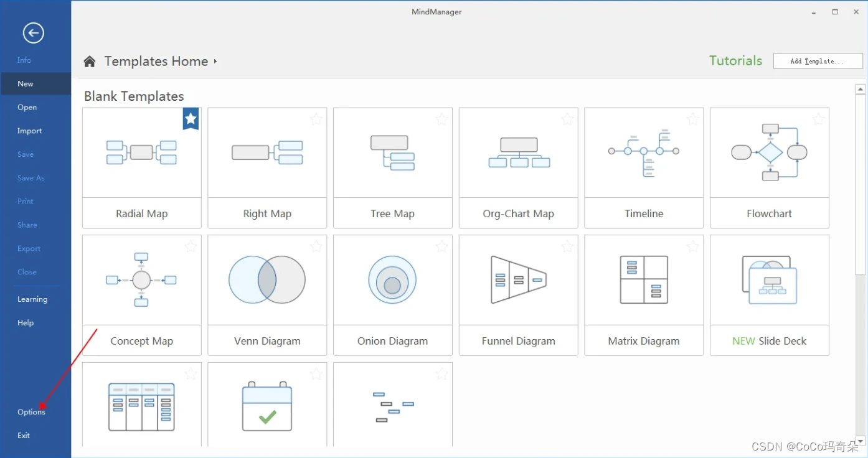Select the Timeline template icon
The height and width of the screenshot is (458, 868).
point(644,152)
